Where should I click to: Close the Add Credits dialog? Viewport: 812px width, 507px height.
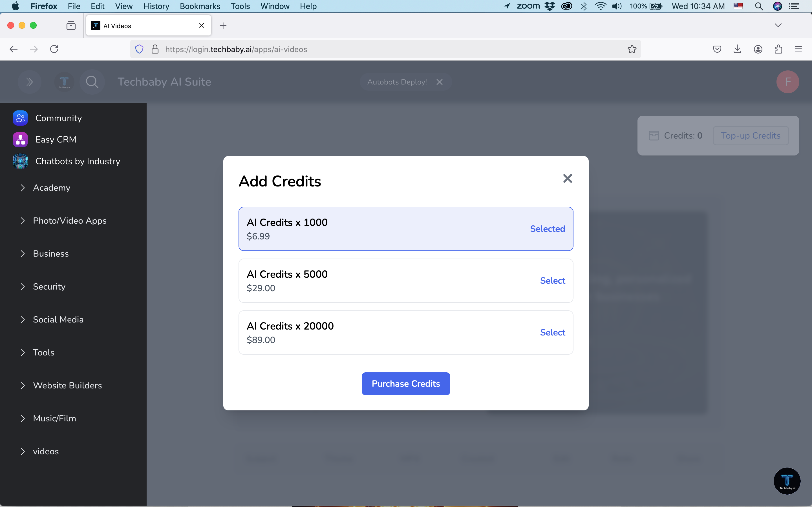click(x=567, y=178)
